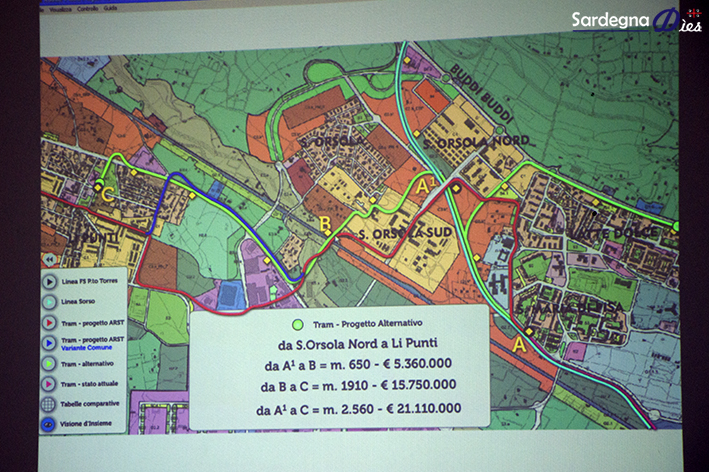Click the Linea Sorso label
709x472 pixels.
click(x=79, y=302)
